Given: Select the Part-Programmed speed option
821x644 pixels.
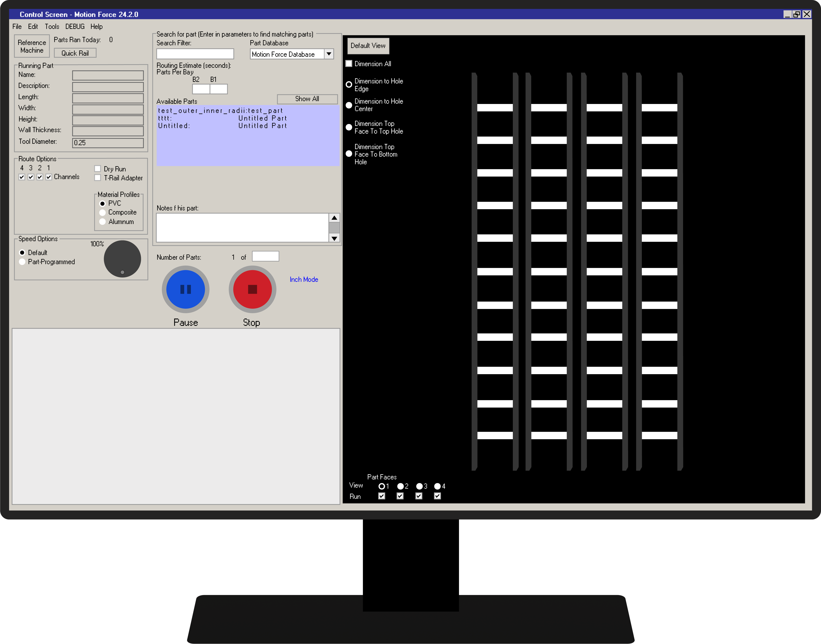Looking at the screenshot, I should [x=22, y=262].
